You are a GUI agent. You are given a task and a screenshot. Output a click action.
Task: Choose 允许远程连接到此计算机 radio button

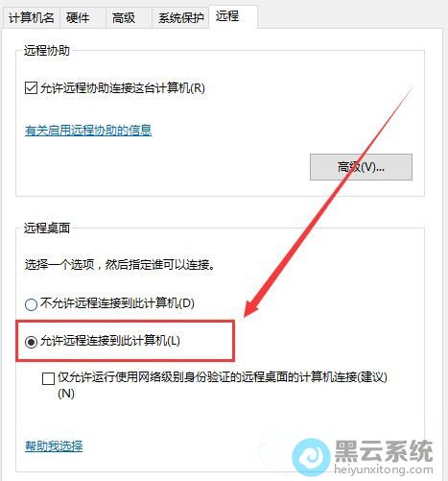coord(31,342)
